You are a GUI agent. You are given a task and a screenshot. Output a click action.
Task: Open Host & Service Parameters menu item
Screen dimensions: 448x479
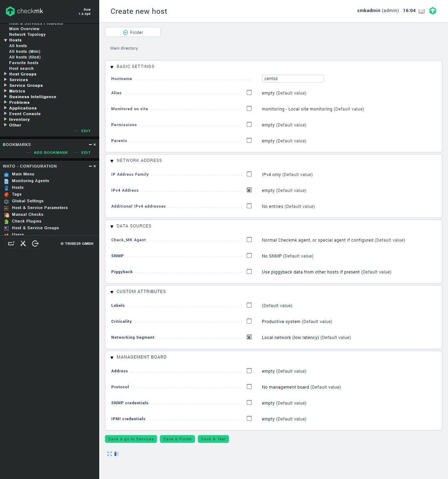[40, 208]
